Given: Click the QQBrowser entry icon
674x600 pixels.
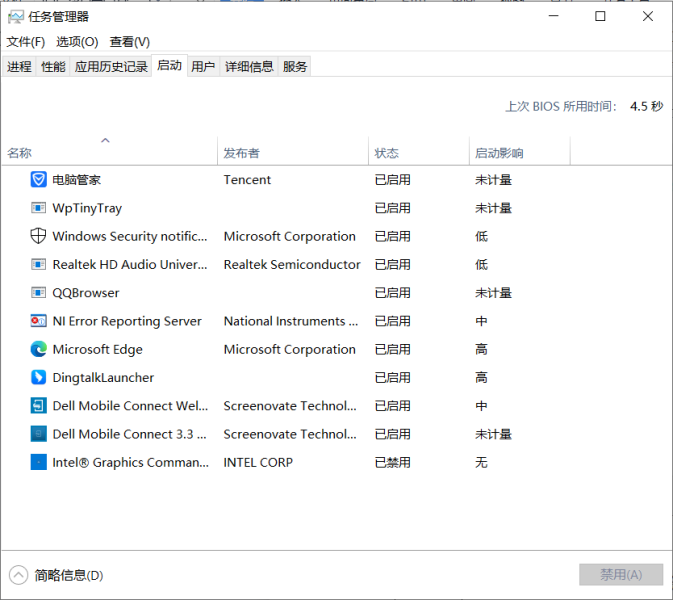Looking at the screenshot, I should tap(38, 293).
